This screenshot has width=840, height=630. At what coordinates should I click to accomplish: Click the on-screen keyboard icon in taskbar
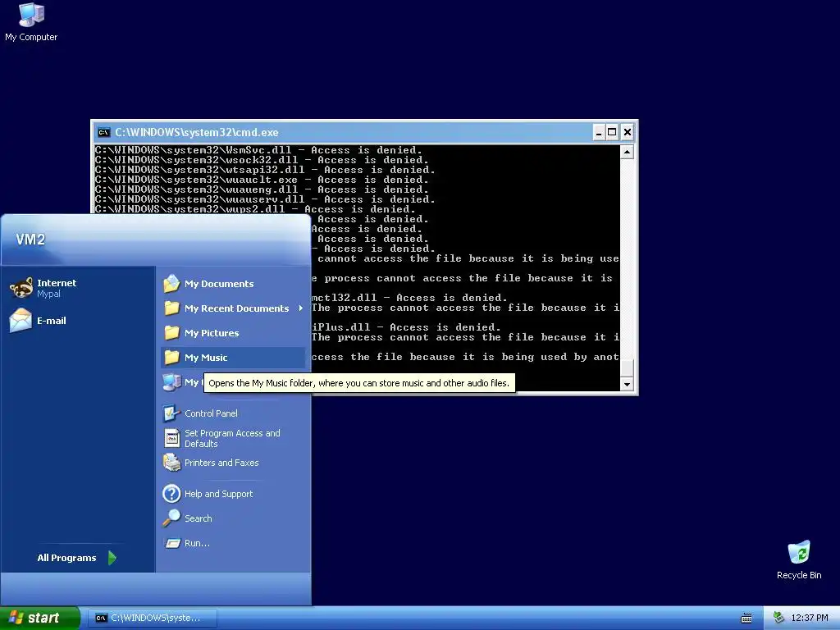click(x=746, y=619)
